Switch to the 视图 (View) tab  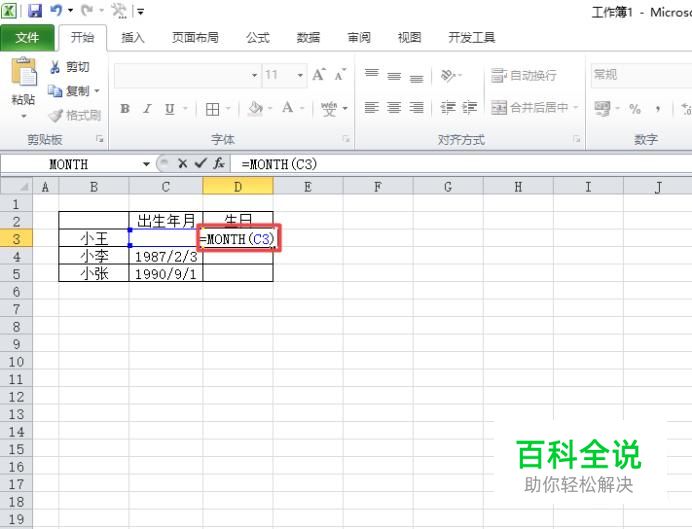(409, 38)
